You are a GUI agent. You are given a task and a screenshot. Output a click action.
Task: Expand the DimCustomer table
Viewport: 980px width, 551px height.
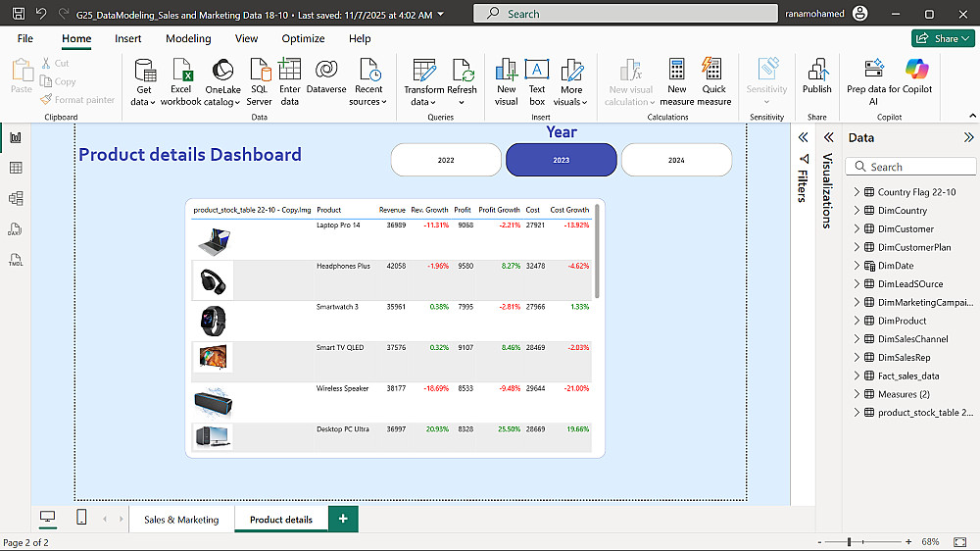[857, 228]
